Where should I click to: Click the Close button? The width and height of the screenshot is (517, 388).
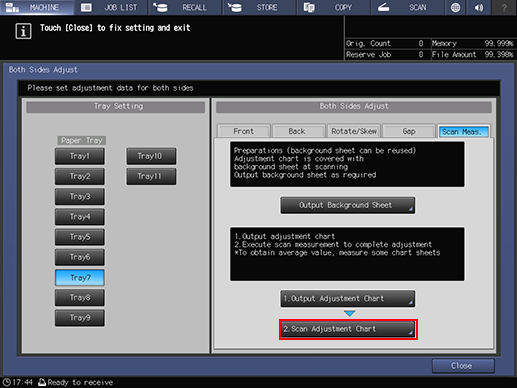click(x=463, y=366)
